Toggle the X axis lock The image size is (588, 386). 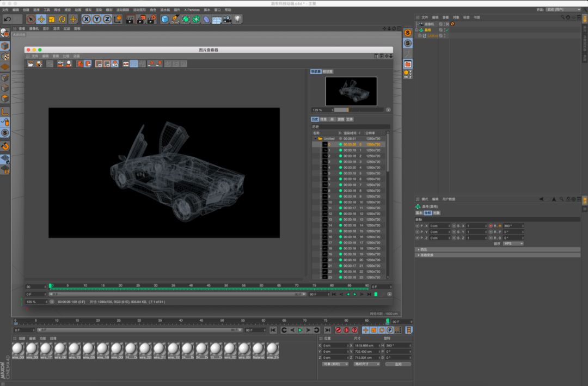point(86,19)
